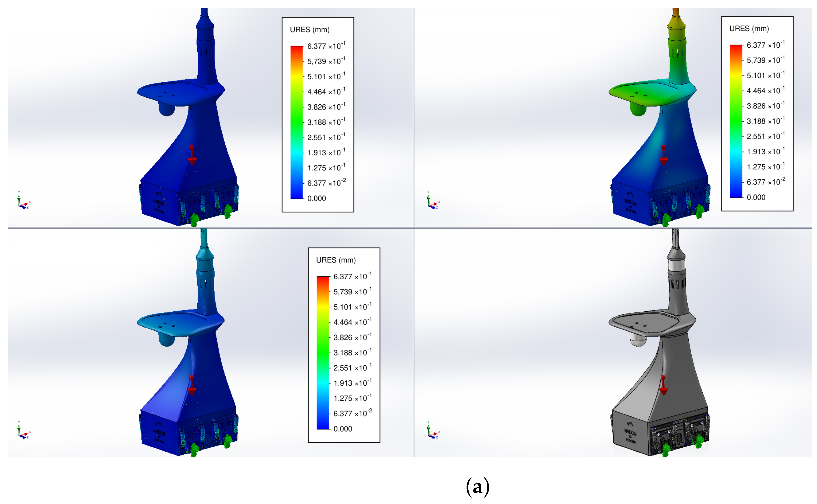Viewport: 817px width, 504px height.
Task: Click URES (mm) title in top-left legend
Action: (310, 30)
